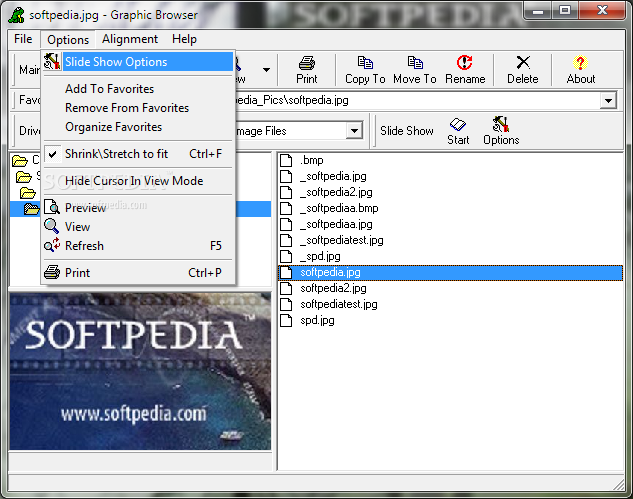The height and width of the screenshot is (499, 633).
Task: Select softpedia2.jpg in the file list
Action: [x=333, y=288]
